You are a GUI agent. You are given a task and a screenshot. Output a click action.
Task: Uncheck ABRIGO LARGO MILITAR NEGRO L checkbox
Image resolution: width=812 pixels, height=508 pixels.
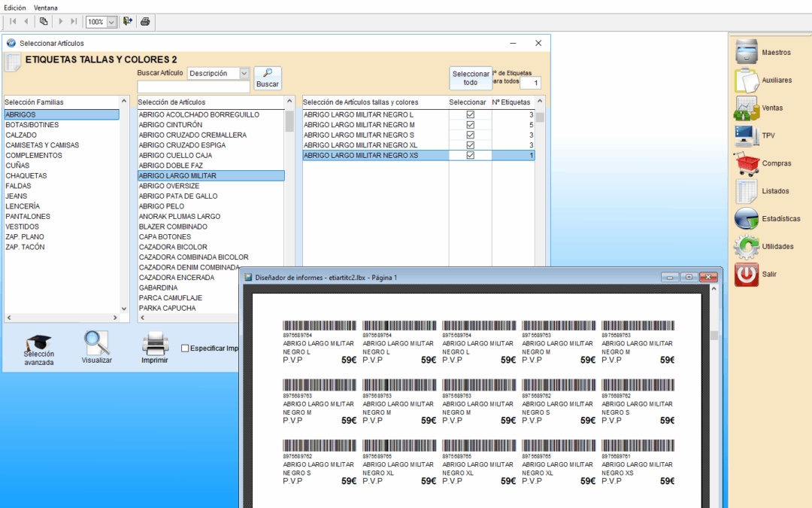coord(471,114)
